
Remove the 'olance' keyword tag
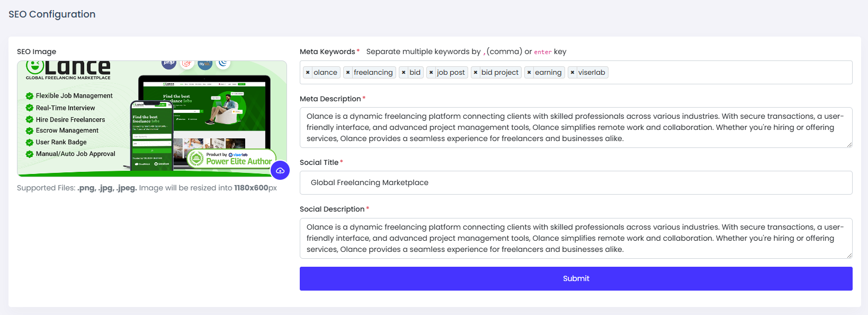tap(308, 73)
